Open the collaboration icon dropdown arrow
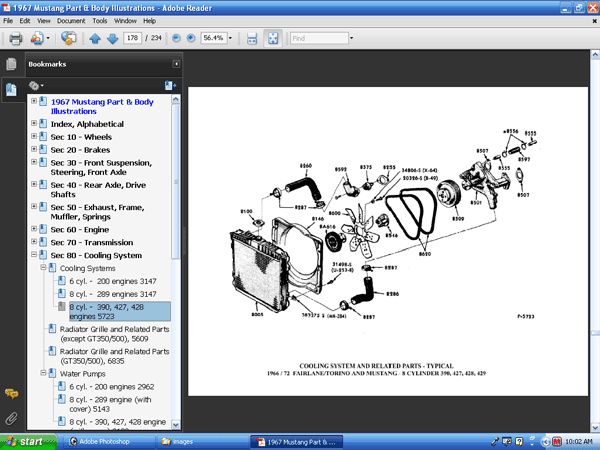The height and width of the screenshot is (450, 600). click(48, 38)
